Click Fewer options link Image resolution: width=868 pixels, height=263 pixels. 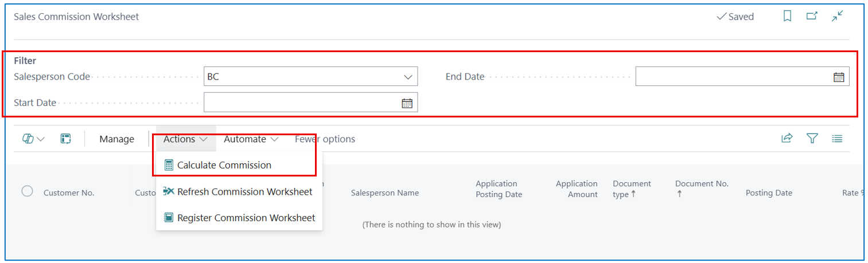click(x=325, y=139)
